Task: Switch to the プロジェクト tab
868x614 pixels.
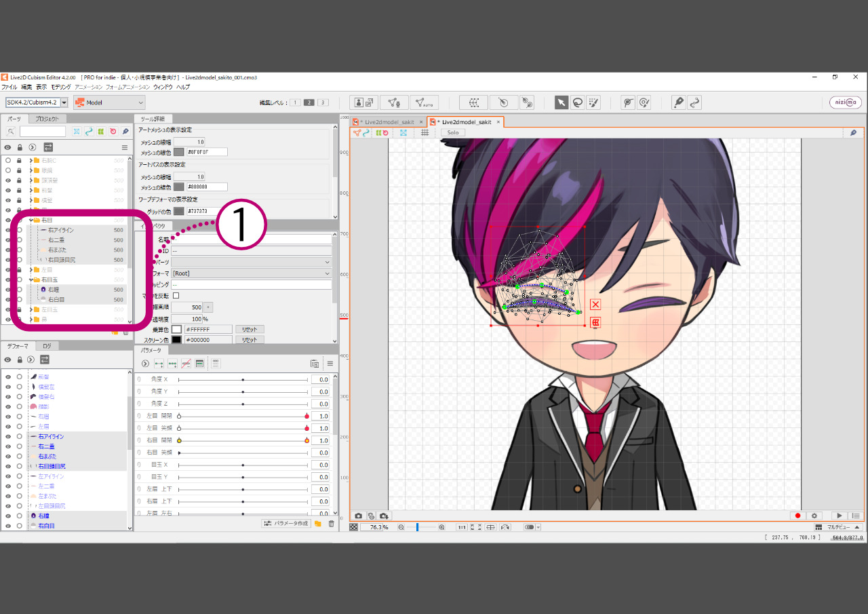Action: point(47,119)
